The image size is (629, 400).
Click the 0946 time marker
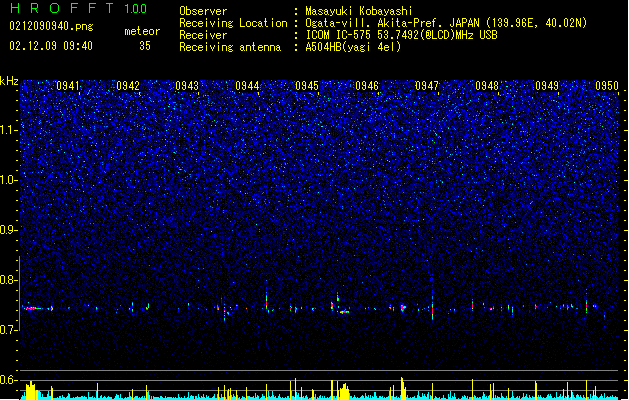point(367,86)
